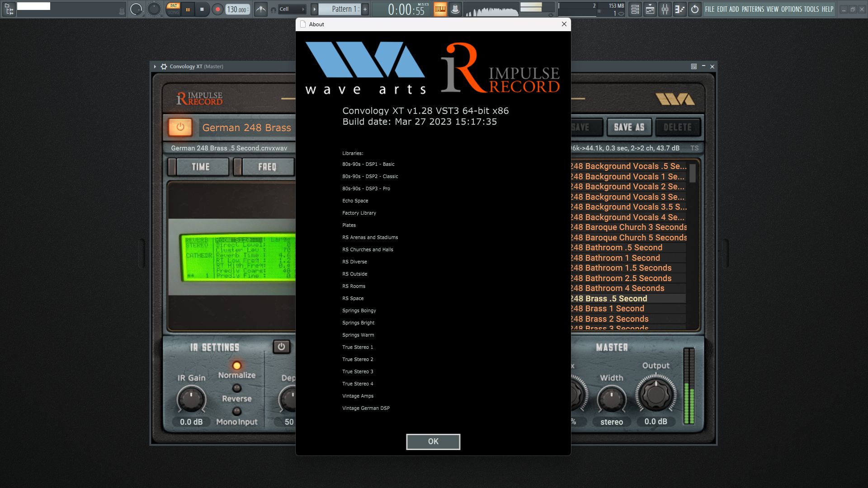Image resolution: width=868 pixels, height=488 pixels.
Task: Adjust the Output knob
Action: 656,394
